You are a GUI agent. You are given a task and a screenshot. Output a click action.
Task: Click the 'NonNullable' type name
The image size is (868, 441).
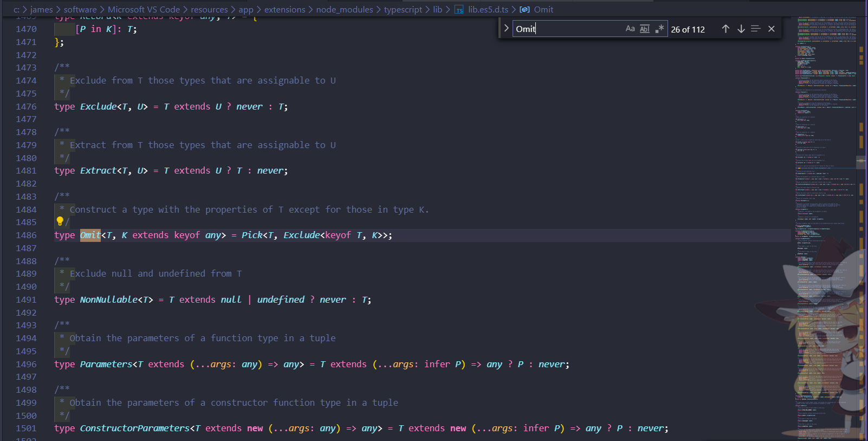[109, 299]
